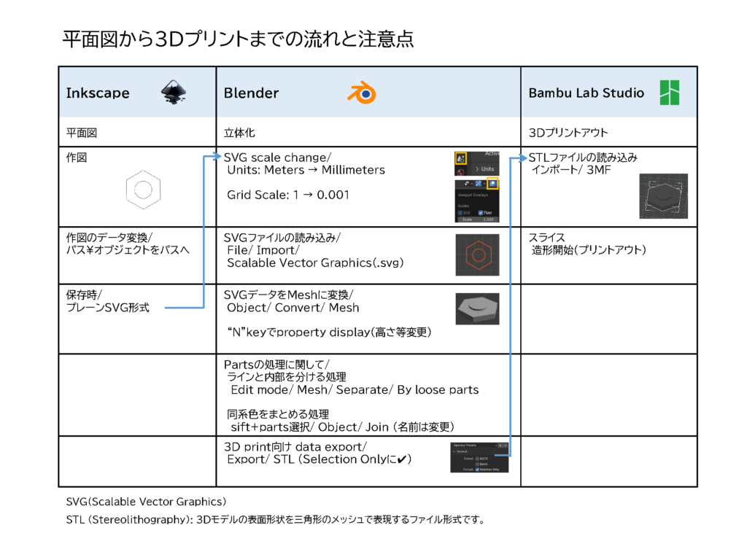Toggle the Floor checkbox under Guides
Viewport: 747px width, 560px height.
click(x=479, y=212)
